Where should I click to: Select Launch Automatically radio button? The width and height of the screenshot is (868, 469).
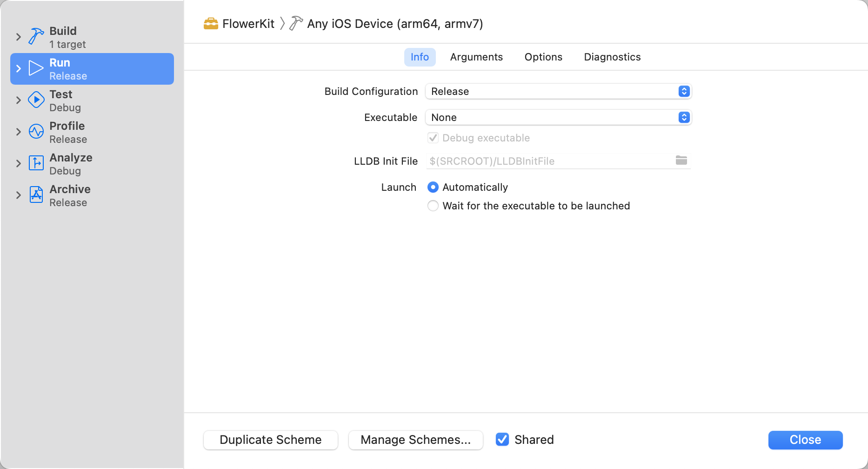coord(433,187)
